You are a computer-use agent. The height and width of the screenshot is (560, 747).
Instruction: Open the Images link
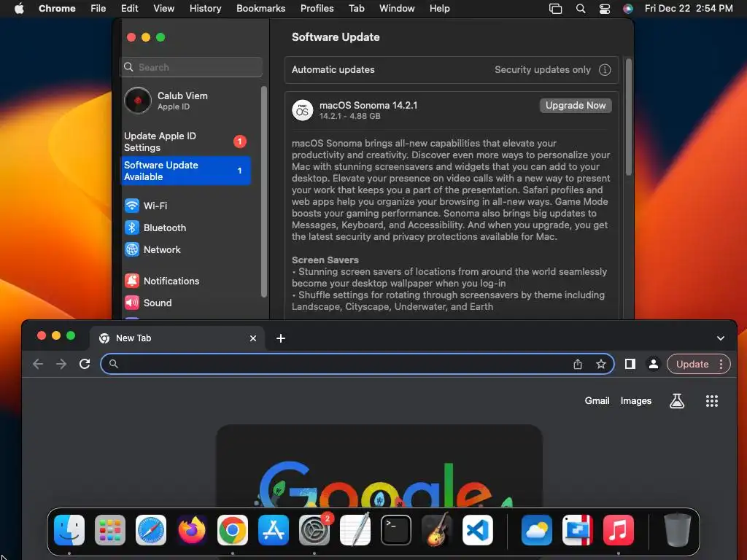tap(635, 401)
